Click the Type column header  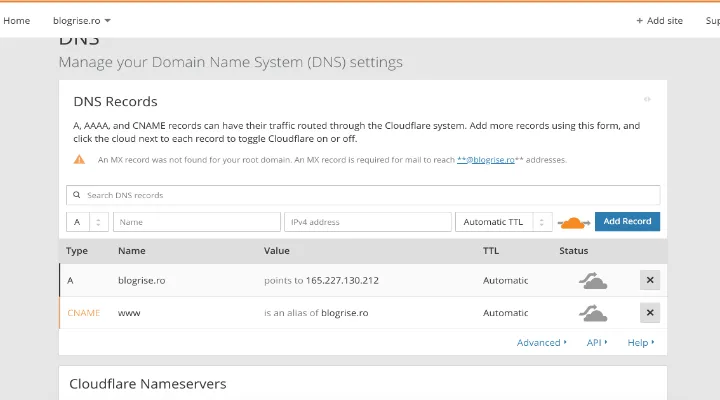click(77, 251)
